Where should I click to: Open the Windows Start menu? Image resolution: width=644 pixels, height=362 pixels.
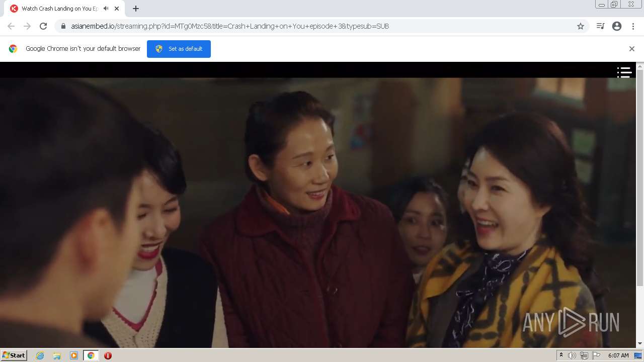[x=14, y=355]
